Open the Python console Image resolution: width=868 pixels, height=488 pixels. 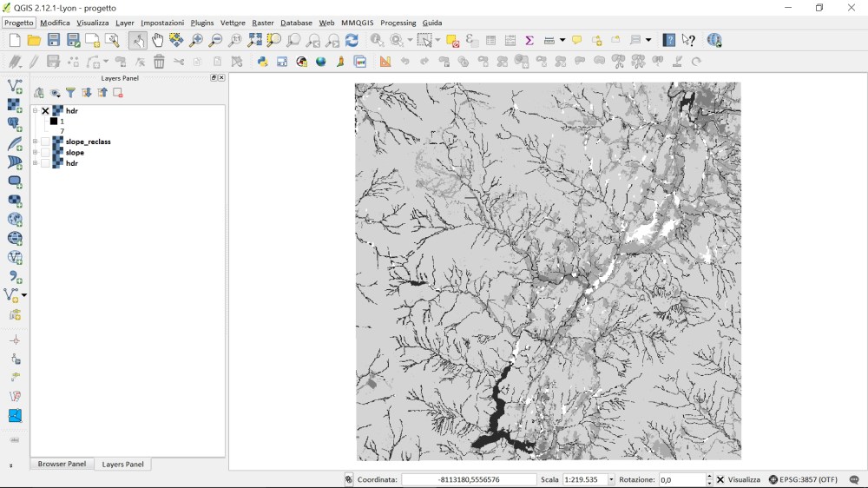[x=262, y=62]
